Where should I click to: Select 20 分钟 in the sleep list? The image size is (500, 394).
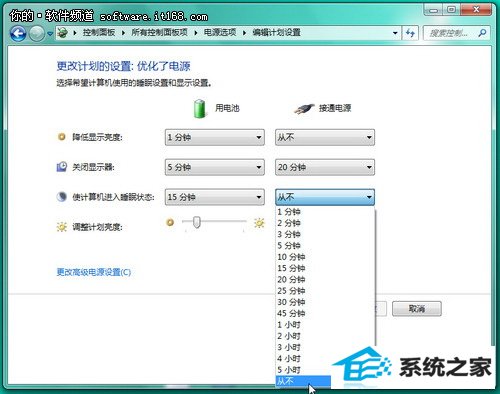pos(325,280)
